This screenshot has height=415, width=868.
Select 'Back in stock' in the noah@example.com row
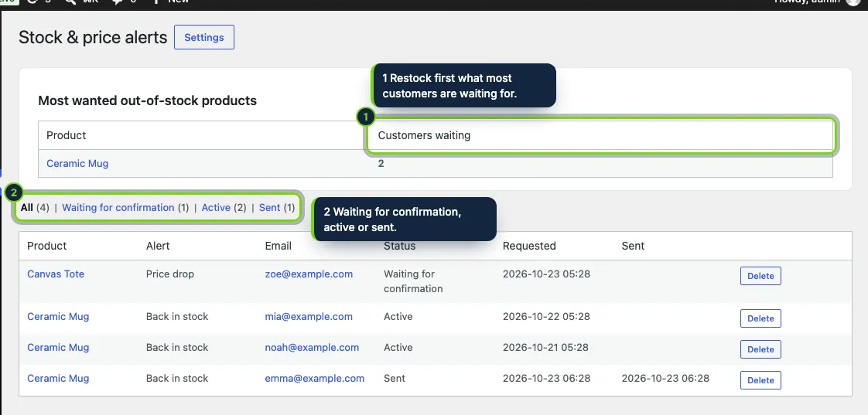[177, 348]
